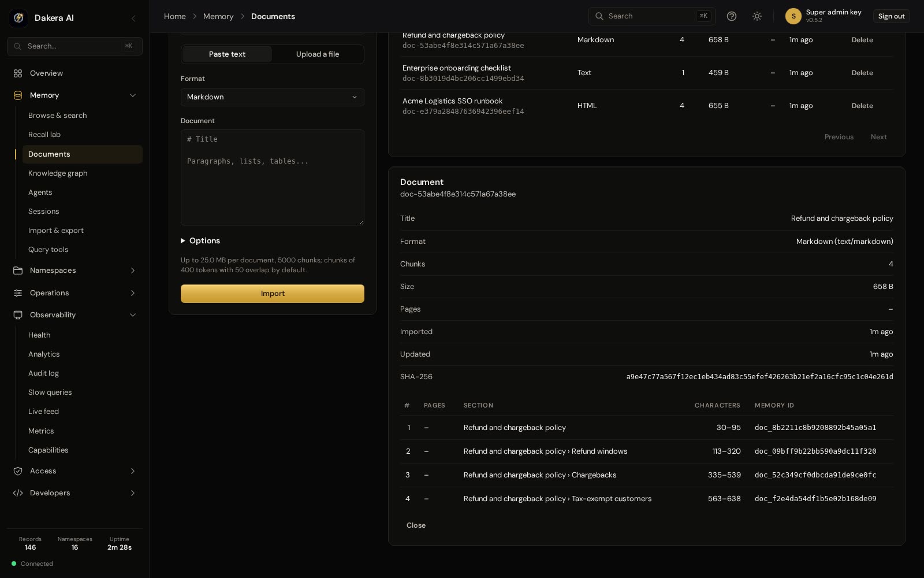Click the sidebar search magnifier icon
924x578 pixels.
tap(18, 46)
